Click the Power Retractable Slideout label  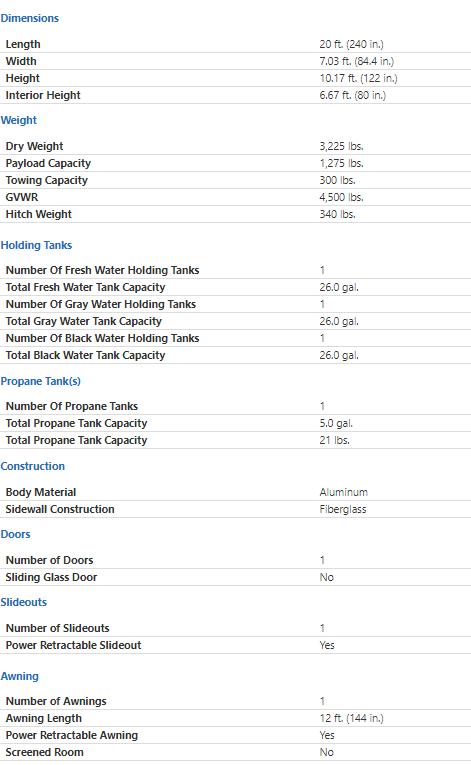pos(73,645)
